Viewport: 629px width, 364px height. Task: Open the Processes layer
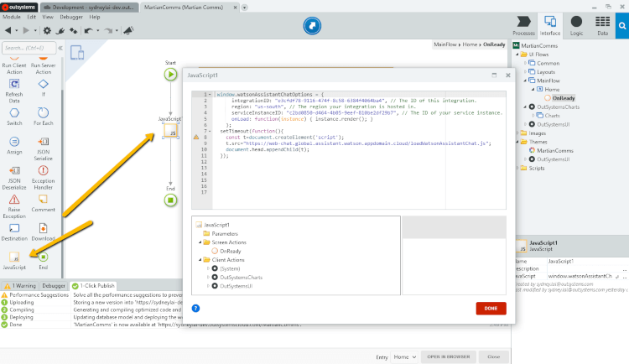pyautogui.click(x=523, y=26)
